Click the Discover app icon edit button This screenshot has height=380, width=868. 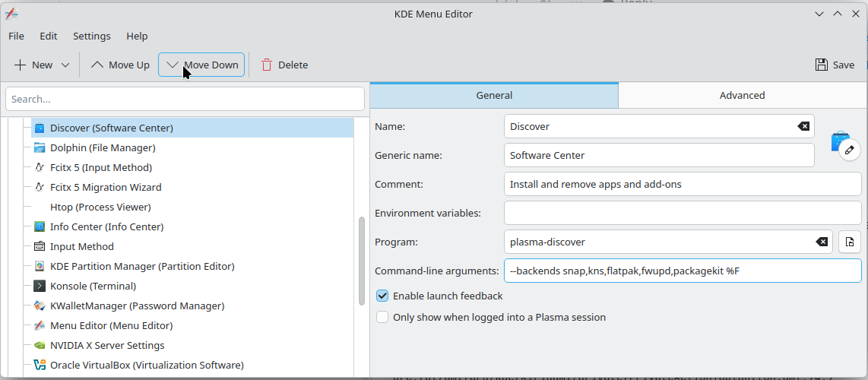point(849,149)
